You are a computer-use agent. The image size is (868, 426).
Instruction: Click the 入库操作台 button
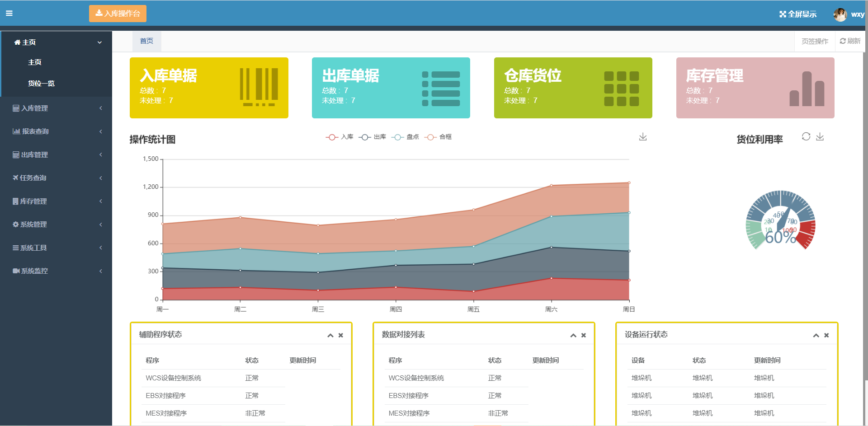pos(118,14)
